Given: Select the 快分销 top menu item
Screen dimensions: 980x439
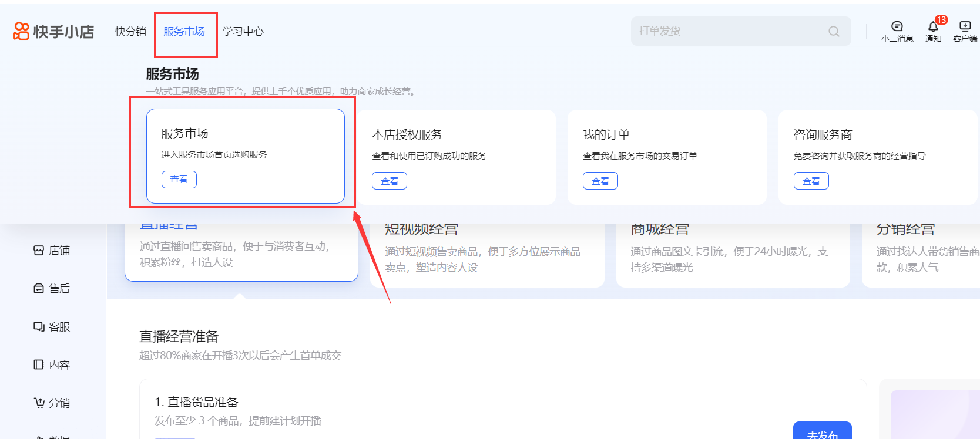Looking at the screenshot, I should tap(130, 32).
